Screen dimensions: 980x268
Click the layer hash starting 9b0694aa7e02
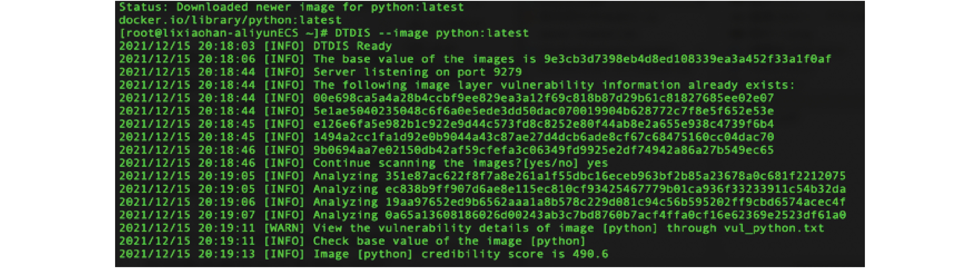click(x=544, y=150)
